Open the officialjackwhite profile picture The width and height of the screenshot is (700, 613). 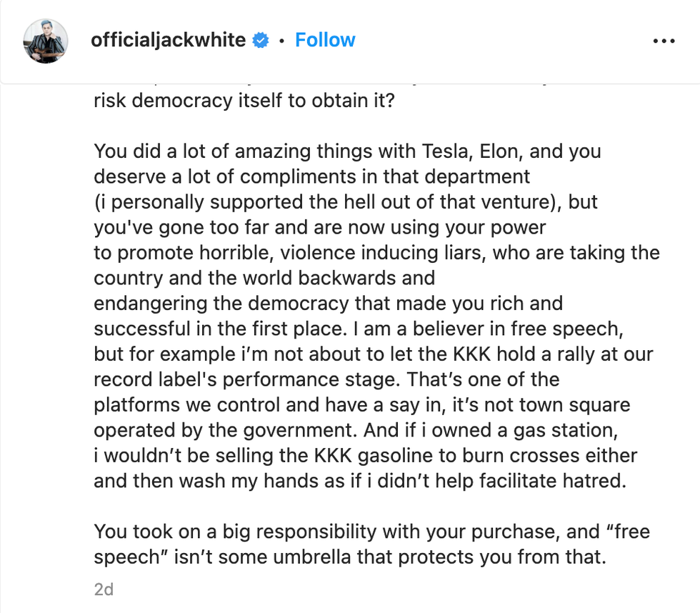(x=46, y=41)
